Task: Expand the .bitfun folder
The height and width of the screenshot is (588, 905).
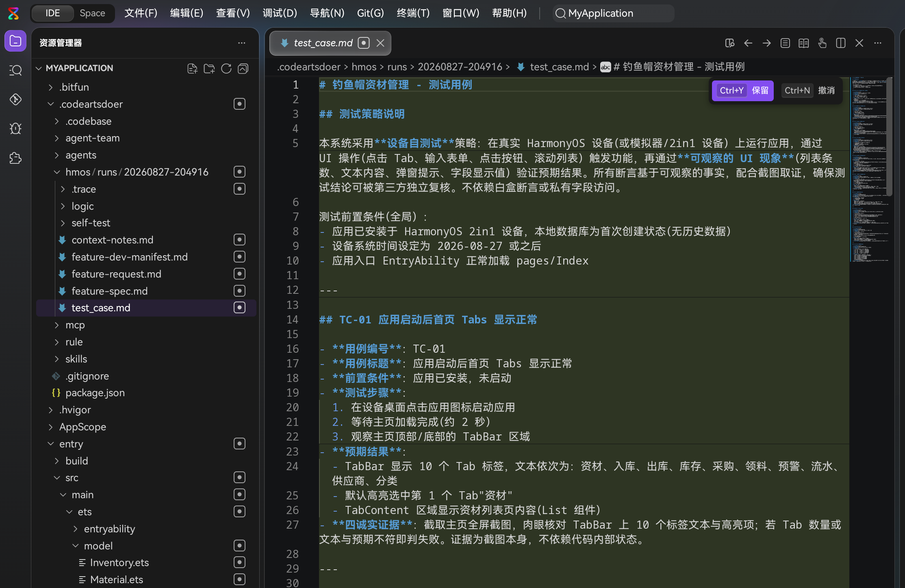Action: click(50, 87)
